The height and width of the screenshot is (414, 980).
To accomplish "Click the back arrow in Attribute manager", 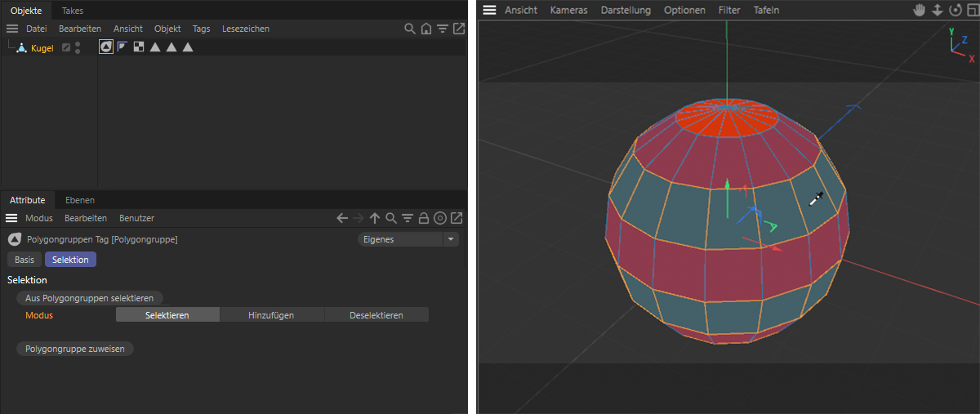I will (x=342, y=218).
